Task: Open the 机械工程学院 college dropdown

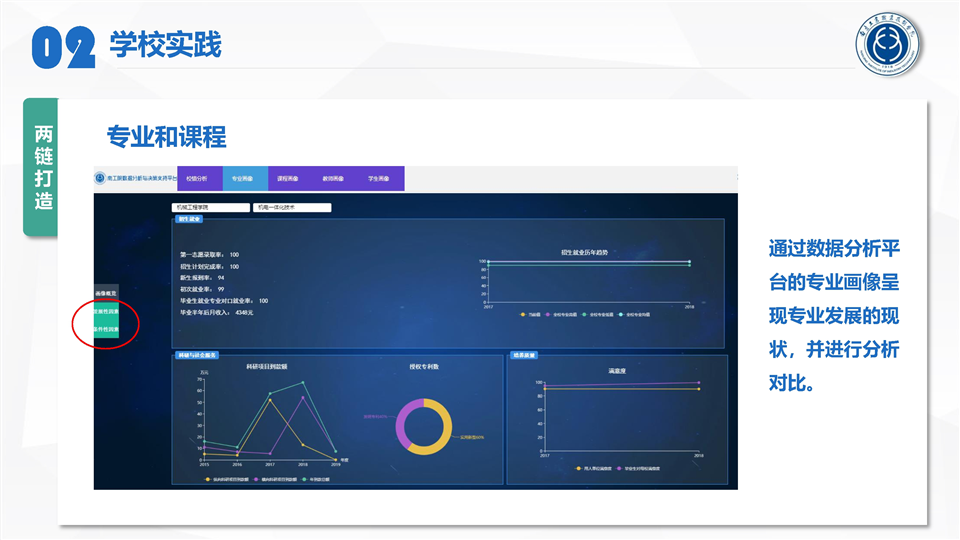Action: pos(211,208)
